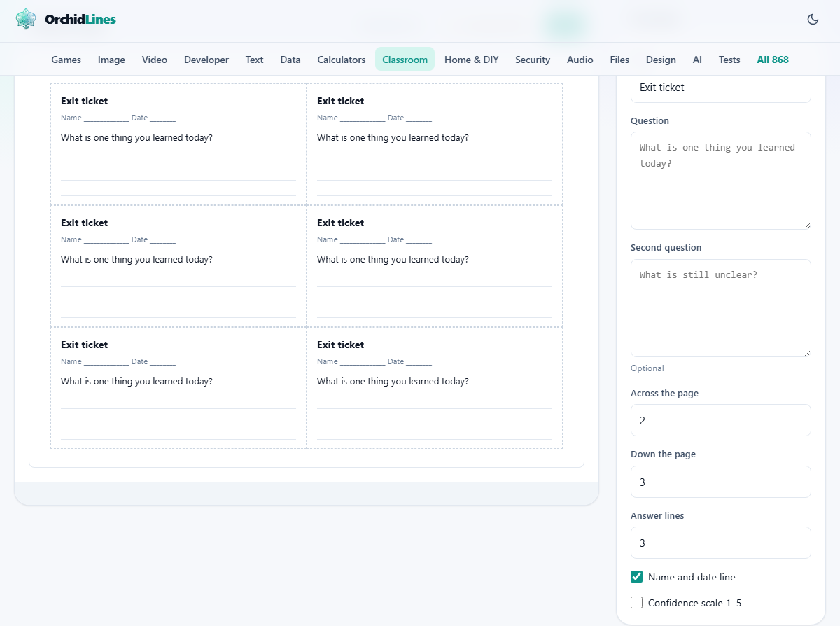Click the Down the page label

[663, 454]
